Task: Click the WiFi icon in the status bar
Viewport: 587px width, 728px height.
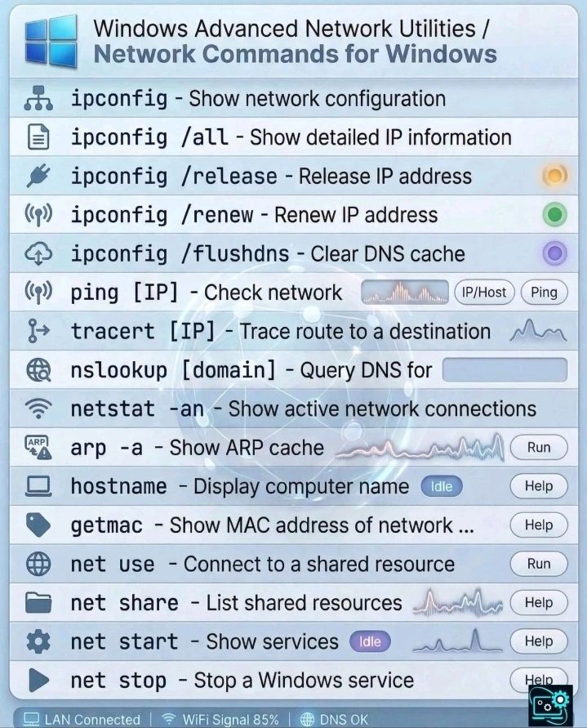Action: [169, 719]
